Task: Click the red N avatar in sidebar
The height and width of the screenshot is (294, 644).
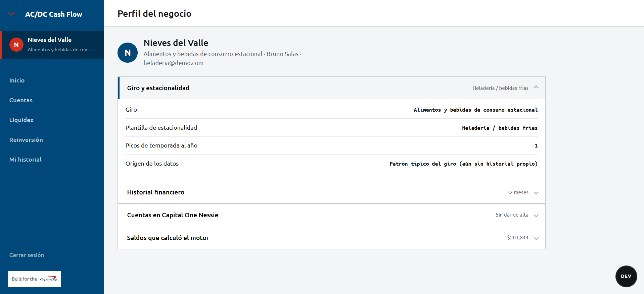Action: tap(16, 45)
